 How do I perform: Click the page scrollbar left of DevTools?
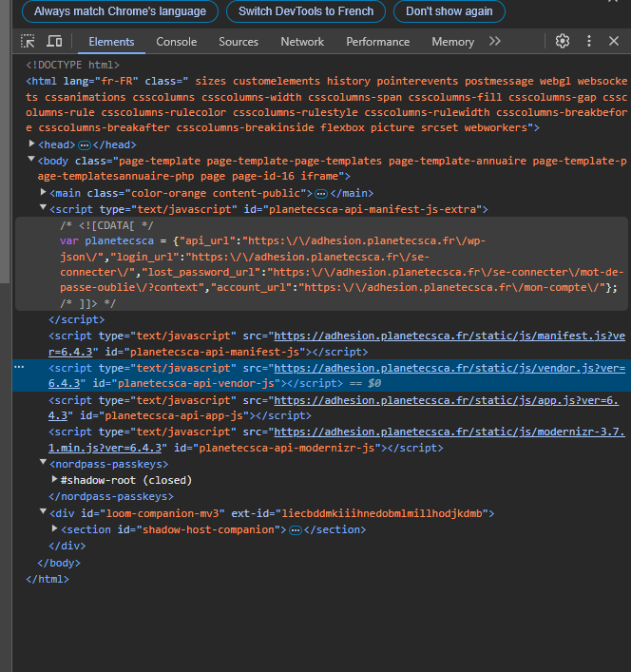(x=5, y=142)
